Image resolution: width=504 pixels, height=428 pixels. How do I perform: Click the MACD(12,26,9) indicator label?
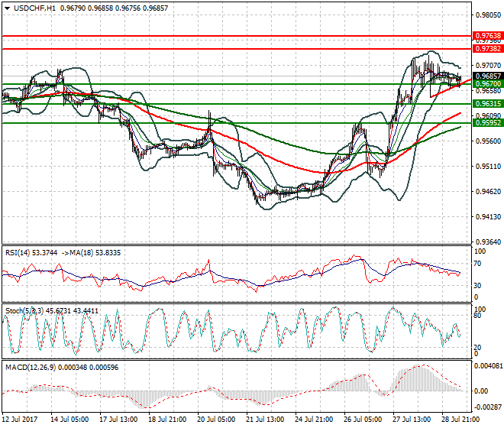(31, 367)
